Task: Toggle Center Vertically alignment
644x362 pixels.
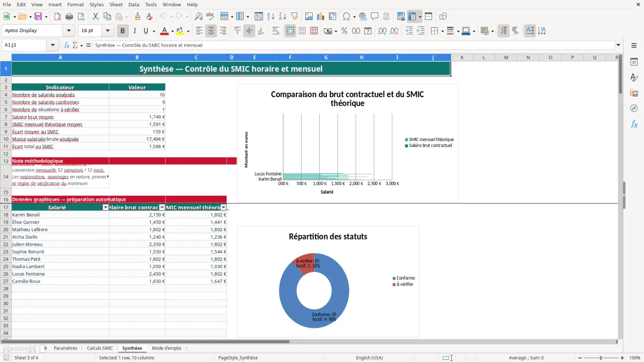Action: pos(249,31)
